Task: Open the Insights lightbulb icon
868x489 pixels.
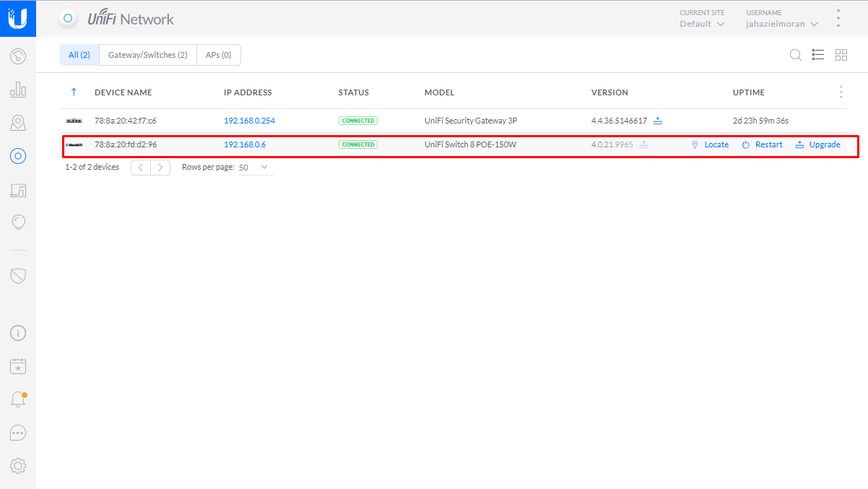Action: 18,222
